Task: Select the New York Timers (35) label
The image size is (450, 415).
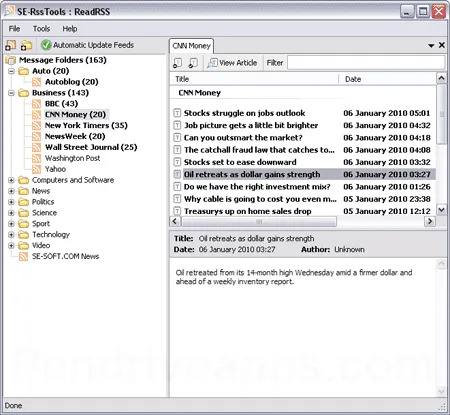Action: 86,126
